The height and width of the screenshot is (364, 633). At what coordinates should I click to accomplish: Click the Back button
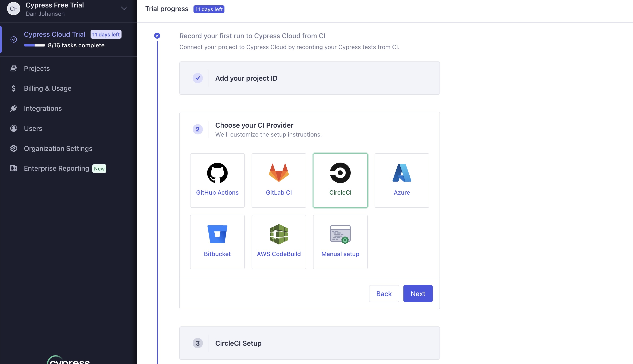(x=384, y=294)
